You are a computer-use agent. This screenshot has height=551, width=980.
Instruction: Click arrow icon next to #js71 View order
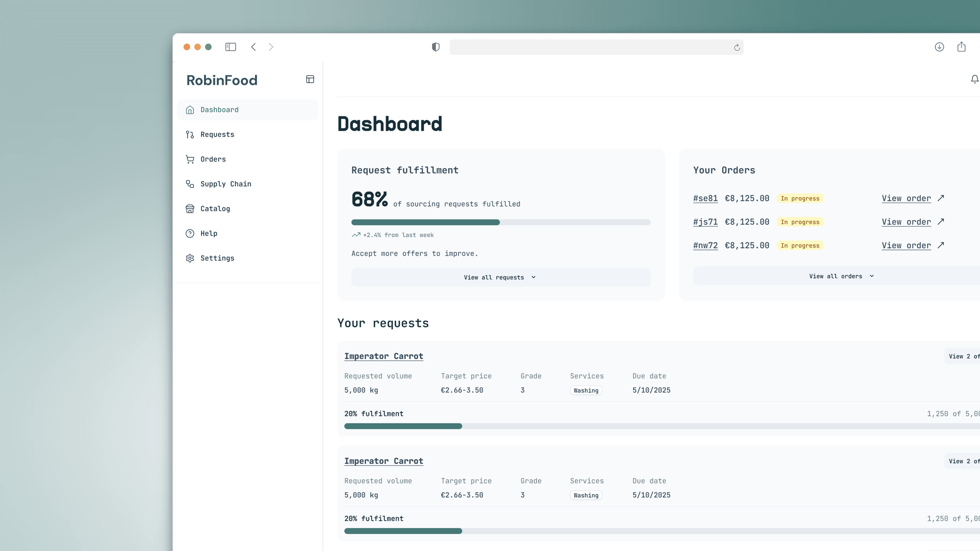[941, 222]
